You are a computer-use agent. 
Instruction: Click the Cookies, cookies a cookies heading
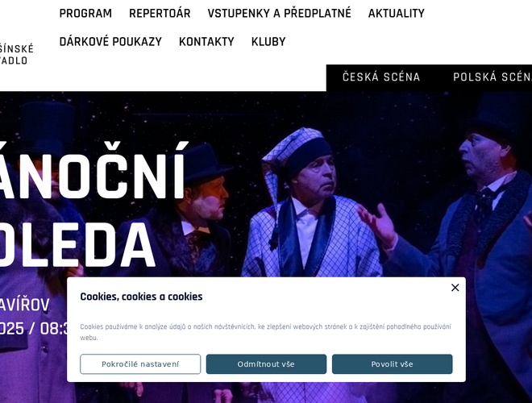[x=141, y=297]
